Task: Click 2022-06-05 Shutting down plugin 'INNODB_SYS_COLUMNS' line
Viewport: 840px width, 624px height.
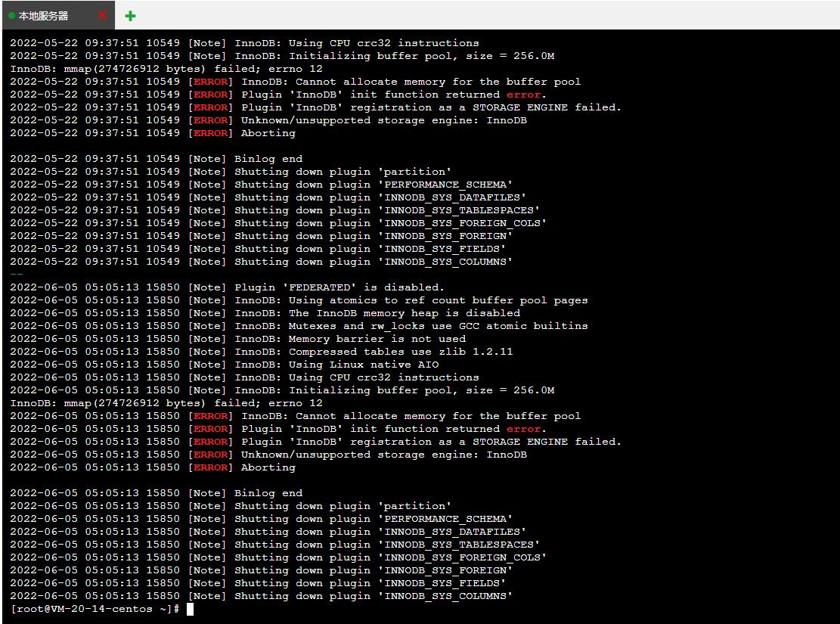Action: (x=262, y=596)
